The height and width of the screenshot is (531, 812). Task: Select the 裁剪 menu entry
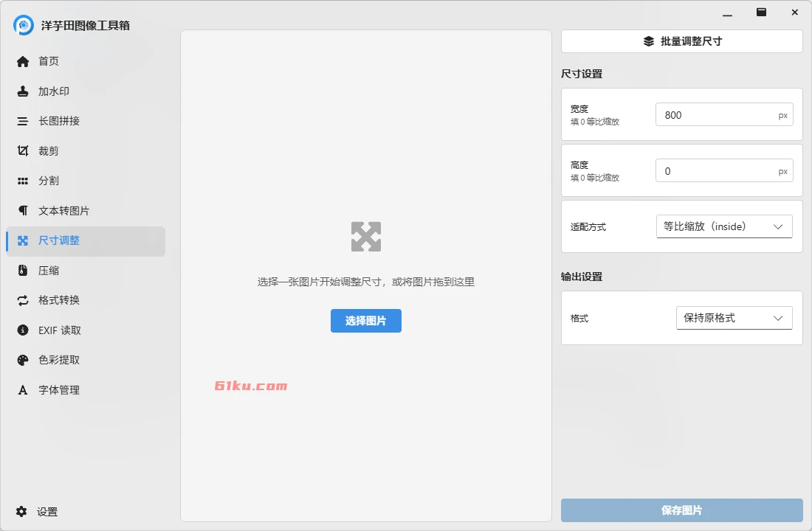[x=86, y=151]
